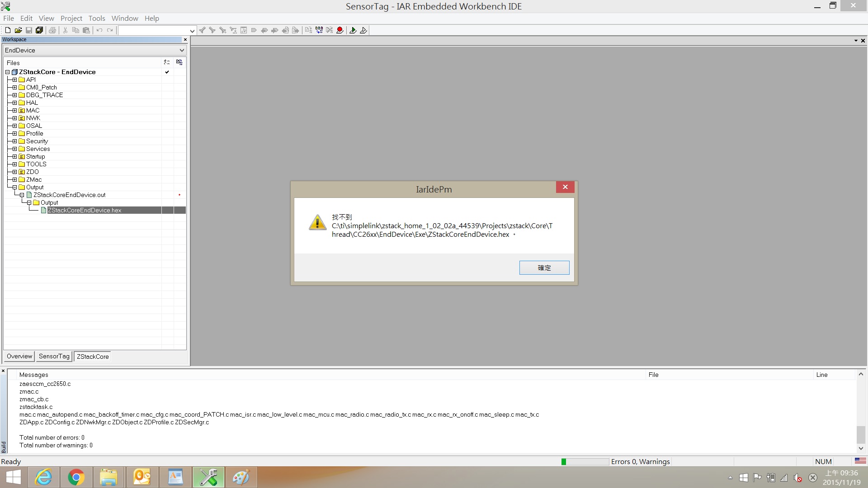Screen dimensions: 868x488
Task: Open the Tools menu
Action: click(97, 18)
